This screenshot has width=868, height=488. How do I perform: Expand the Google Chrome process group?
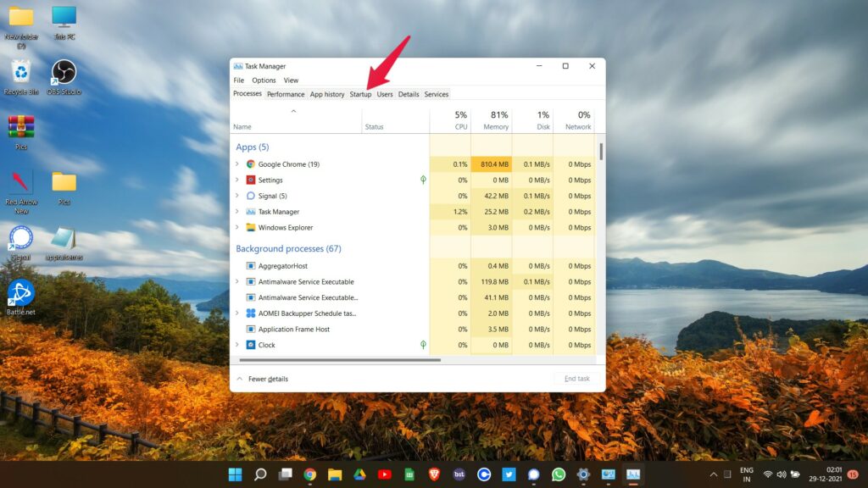[x=236, y=164]
